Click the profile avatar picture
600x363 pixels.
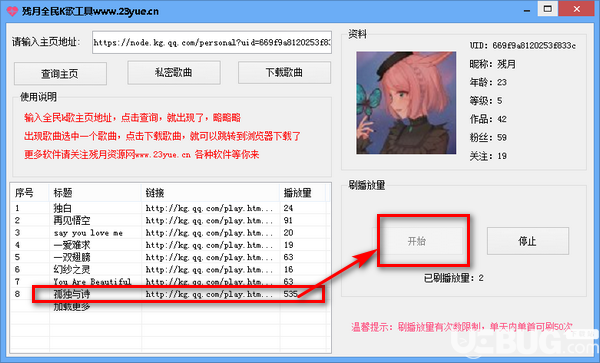coord(406,103)
